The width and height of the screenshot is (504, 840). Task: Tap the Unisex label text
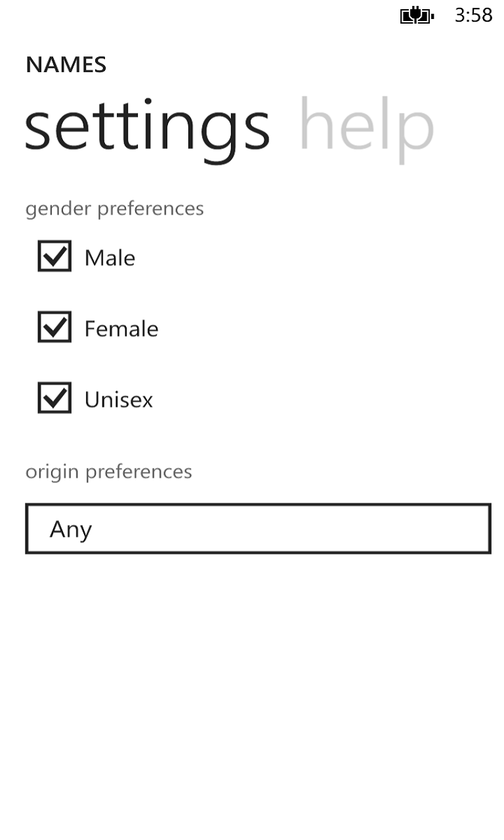coord(119,400)
